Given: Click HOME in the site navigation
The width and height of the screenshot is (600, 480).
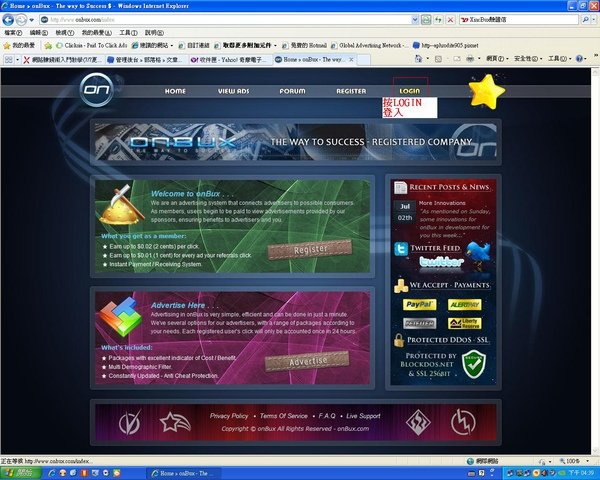Looking at the screenshot, I should (x=175, y=91).
